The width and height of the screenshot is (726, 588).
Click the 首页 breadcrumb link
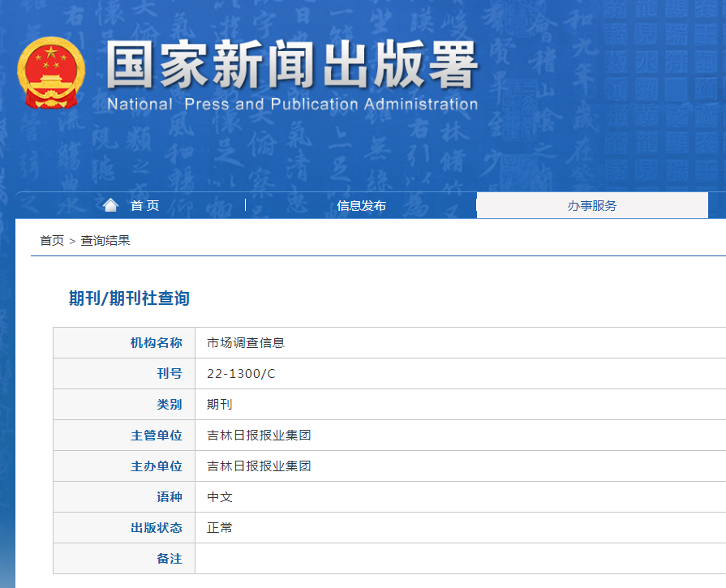click(x=52, y=241)
